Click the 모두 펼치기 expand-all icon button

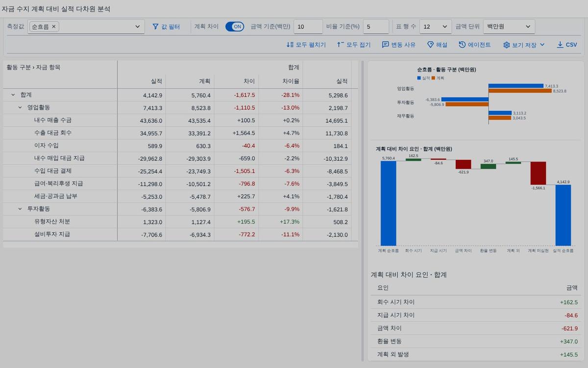[x=306, y=45]
